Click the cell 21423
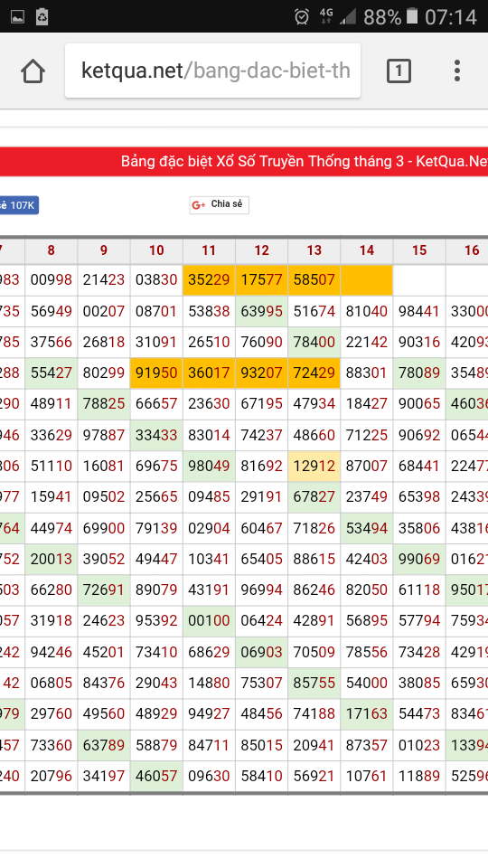Screen dimensions: 488x868 pyautogui.click(x=103, y=280)
